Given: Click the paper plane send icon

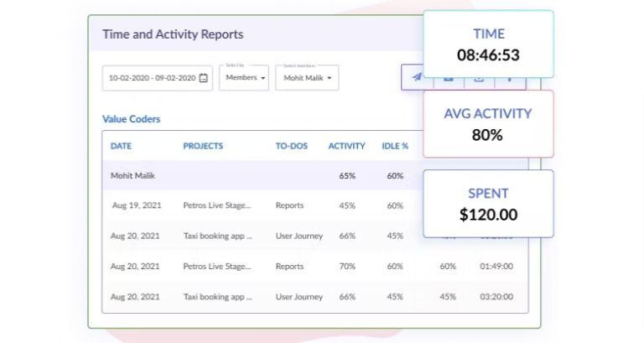Looking at the screenshot, I should (418, 77).
